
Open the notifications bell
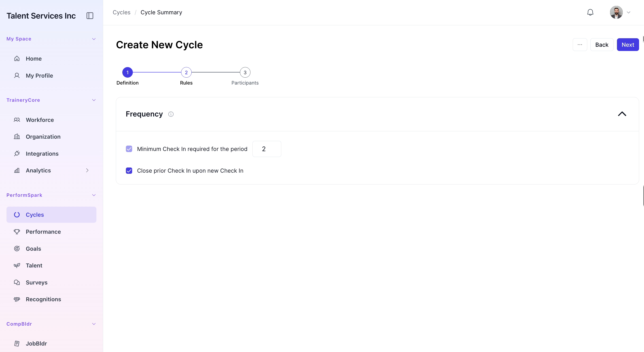click(590, 12)
